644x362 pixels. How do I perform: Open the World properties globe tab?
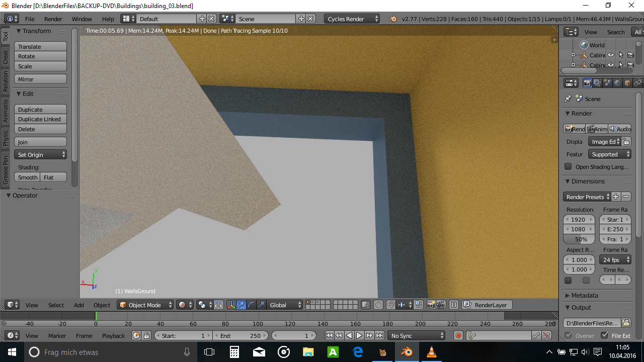tap(617, 83)
